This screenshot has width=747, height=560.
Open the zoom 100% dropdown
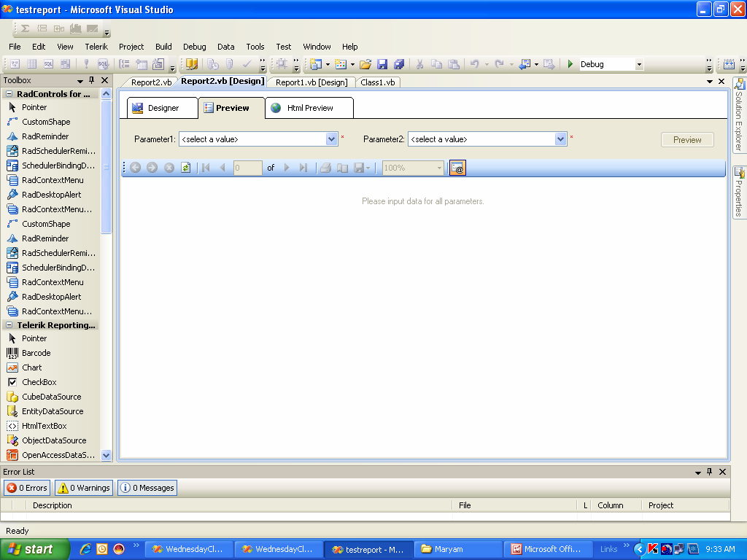[x=439, y=168]
